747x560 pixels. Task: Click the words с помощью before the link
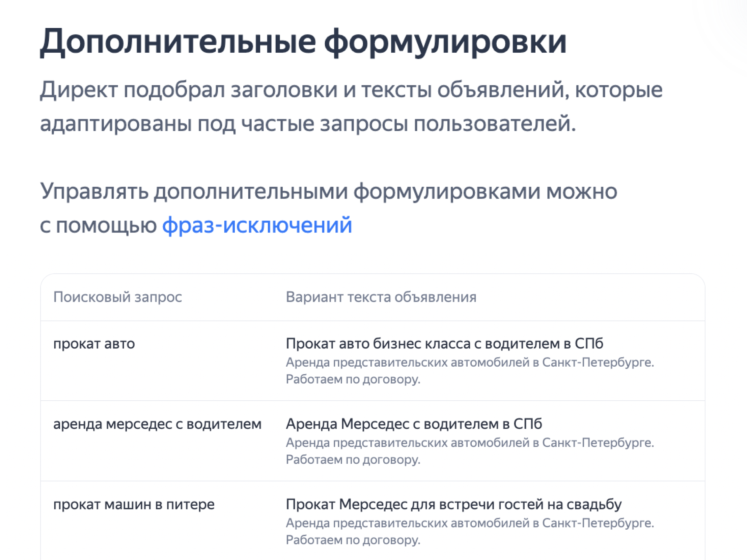[98, 225]
